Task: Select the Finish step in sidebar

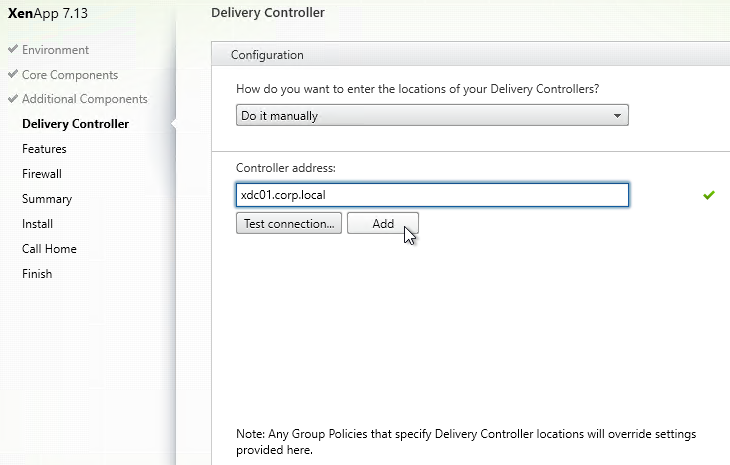Action: (x=37, y=274)
